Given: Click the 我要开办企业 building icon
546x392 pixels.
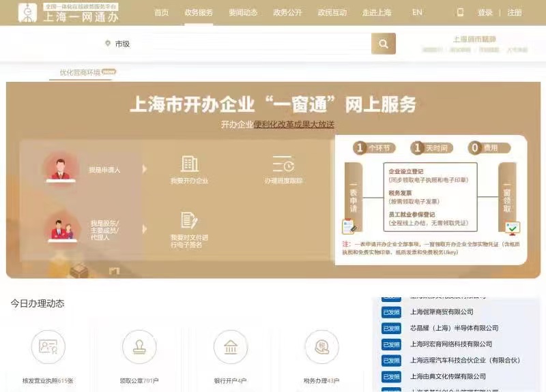Looking at the screenshot, I should tap(189, 164).
